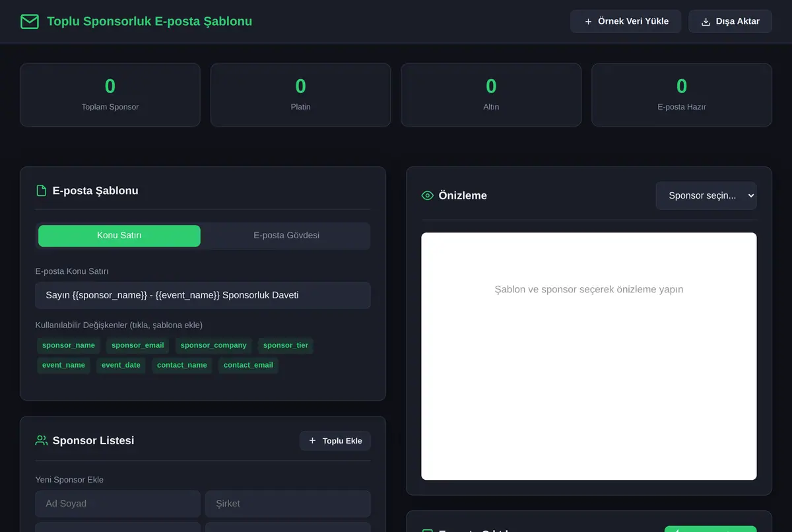Image resolution: width=792 pixels, height=532 pixels.
Task: Focus the E-posta Konu Satırı field
Action: [x=203, y=296]
